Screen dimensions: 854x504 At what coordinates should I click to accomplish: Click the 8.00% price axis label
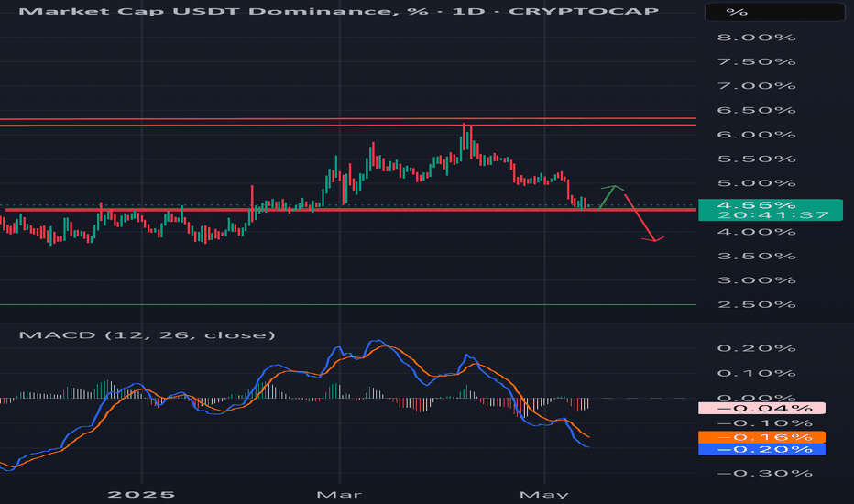point(756,38)
